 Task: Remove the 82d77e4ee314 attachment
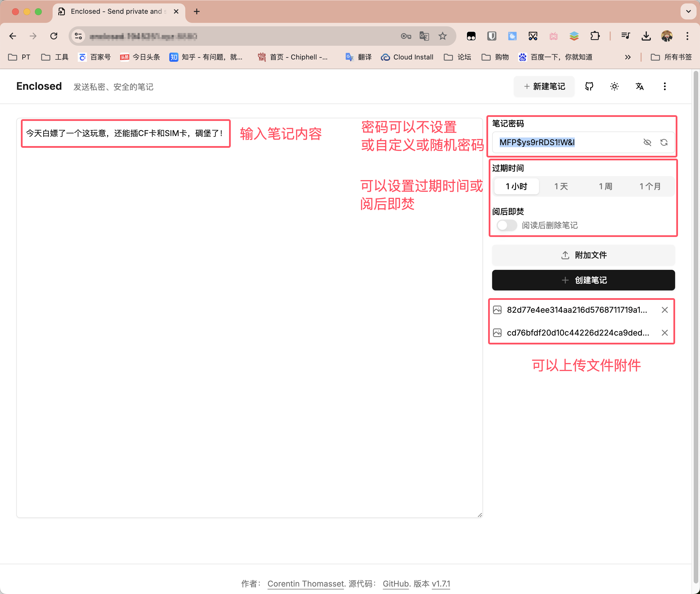[664, 310]
